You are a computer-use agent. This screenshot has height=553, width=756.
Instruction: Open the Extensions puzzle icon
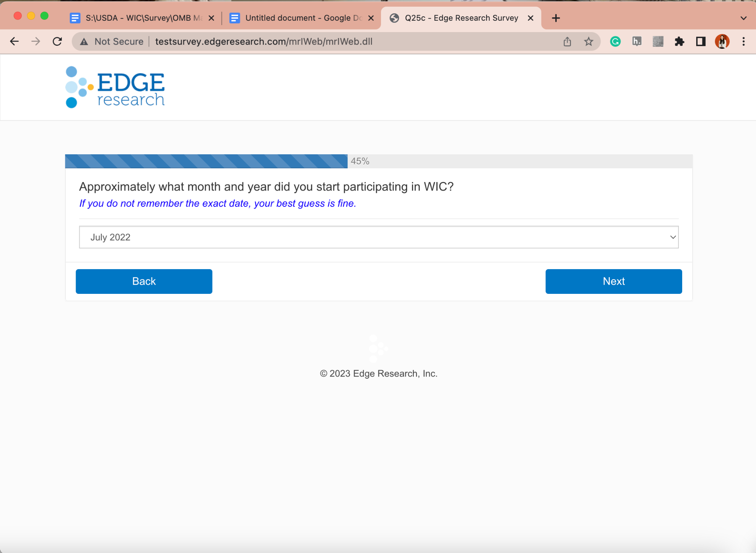679,41
